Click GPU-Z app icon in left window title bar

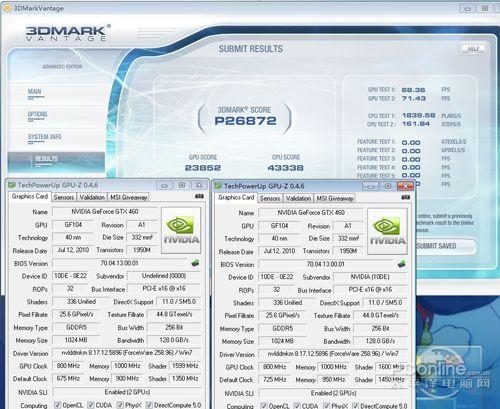click(12, 185)
